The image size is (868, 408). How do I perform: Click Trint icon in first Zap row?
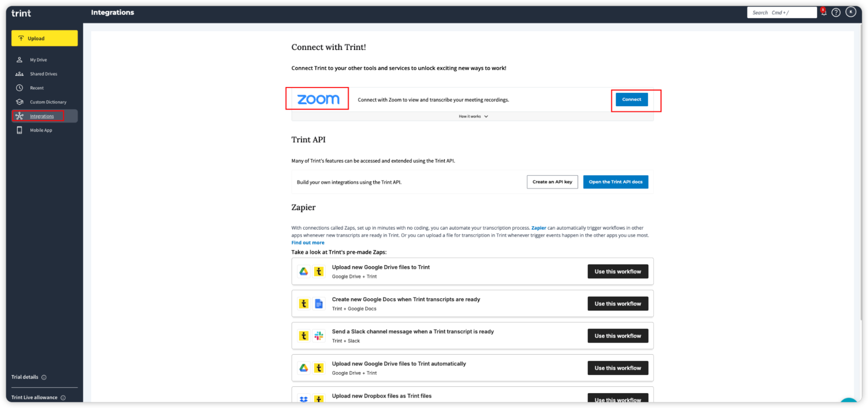319,272
